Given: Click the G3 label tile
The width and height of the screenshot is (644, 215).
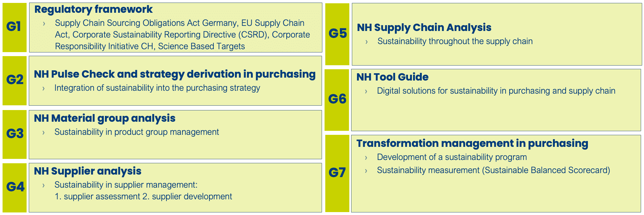Looking at the screenshot, I should (15, 134).
